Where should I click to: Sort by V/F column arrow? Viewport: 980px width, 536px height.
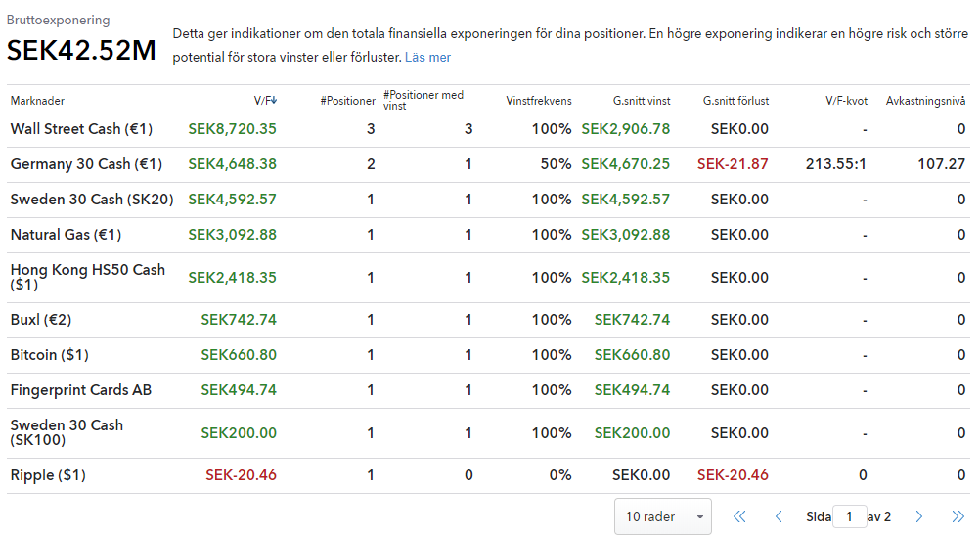tap(274, 100)
